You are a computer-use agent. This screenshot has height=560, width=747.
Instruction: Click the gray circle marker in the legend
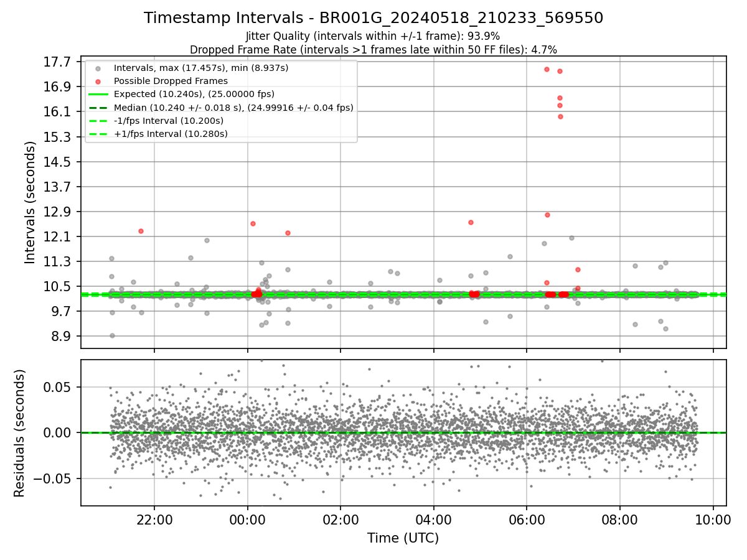[98, 68]
